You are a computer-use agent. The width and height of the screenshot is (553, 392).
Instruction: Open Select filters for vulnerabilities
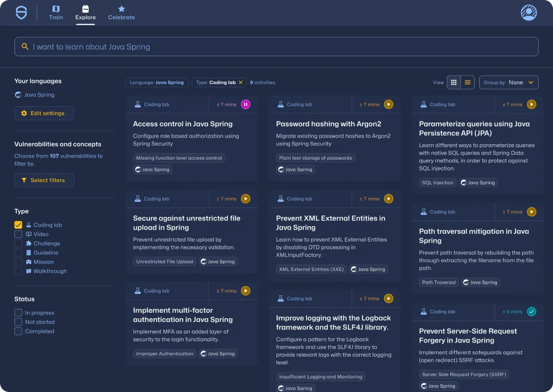(44, 180)
